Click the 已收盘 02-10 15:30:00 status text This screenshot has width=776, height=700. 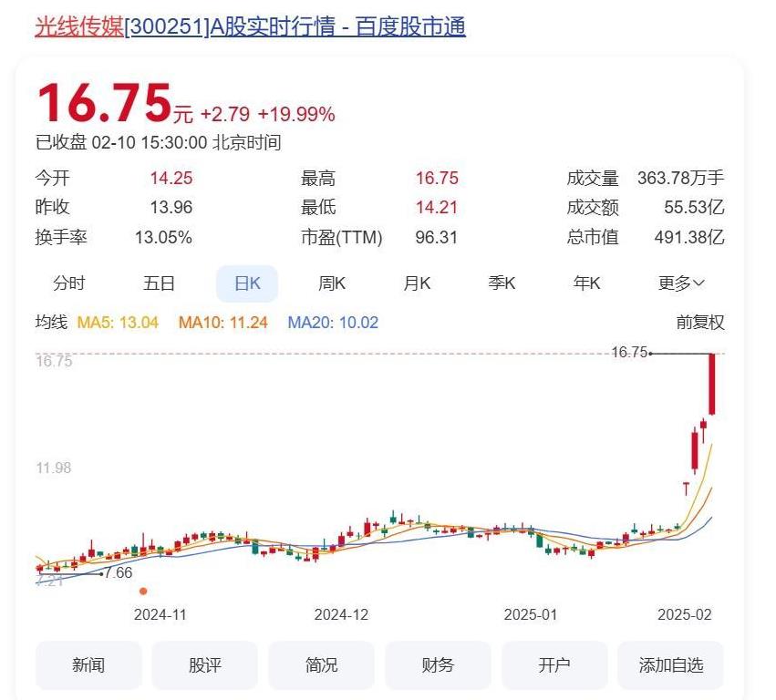(x=158, y=142)
